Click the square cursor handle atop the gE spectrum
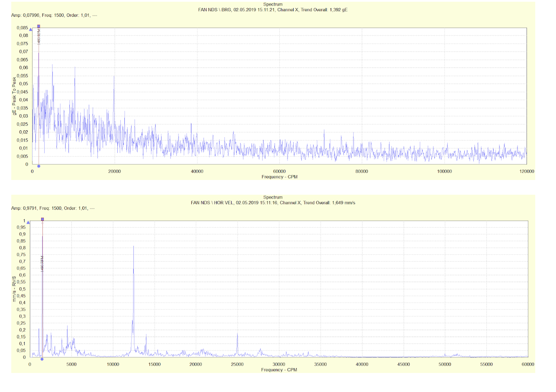Screen dimensions: 556x392 (39, 26)
